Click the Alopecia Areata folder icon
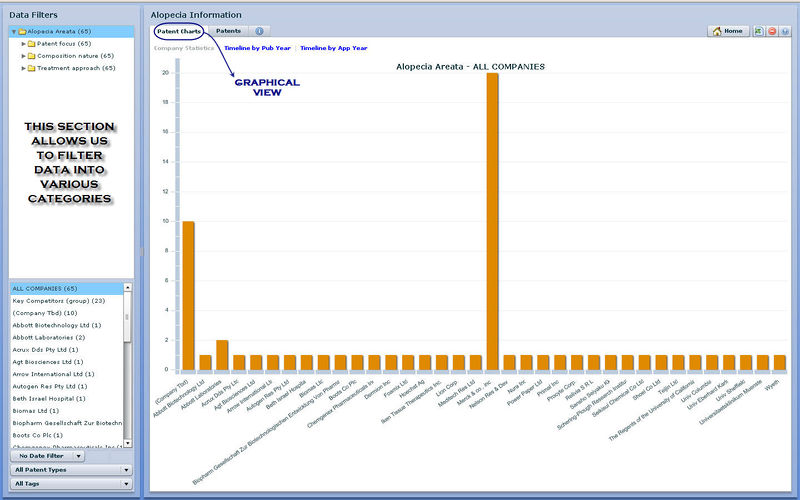Screen dimensions: 800x500 pyautogui.click(x=22, y=31)
